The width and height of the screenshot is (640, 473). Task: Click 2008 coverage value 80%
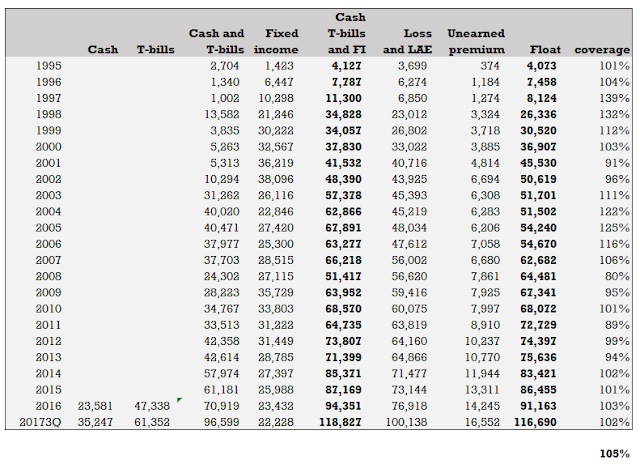[618, 276]
